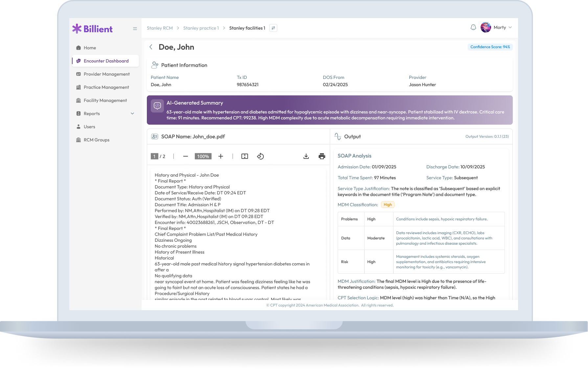
Task: Click the fit-to-page view icon
Action: pyautogui.click(x=244, y=156)
